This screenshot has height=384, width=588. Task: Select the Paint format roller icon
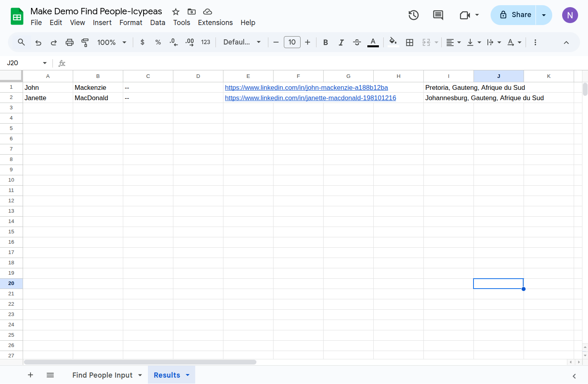pos(85,43)
